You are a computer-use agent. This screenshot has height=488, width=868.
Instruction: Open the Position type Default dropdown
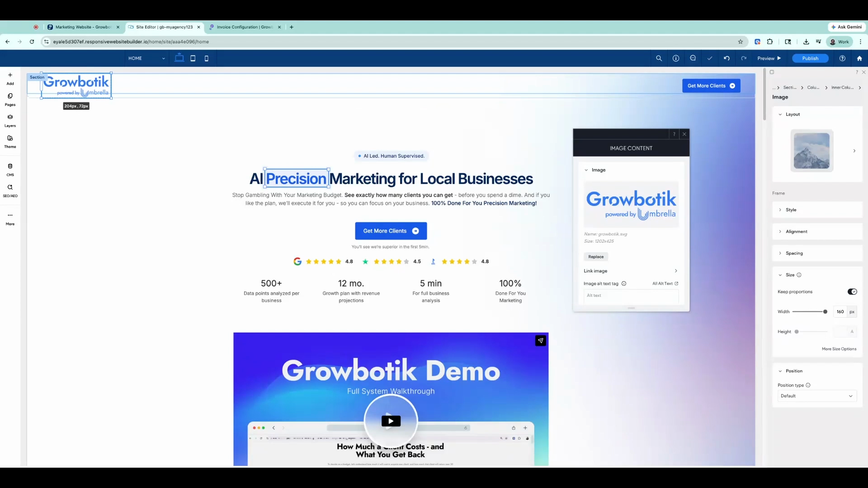pyautogui.click(x=817, y=396)
